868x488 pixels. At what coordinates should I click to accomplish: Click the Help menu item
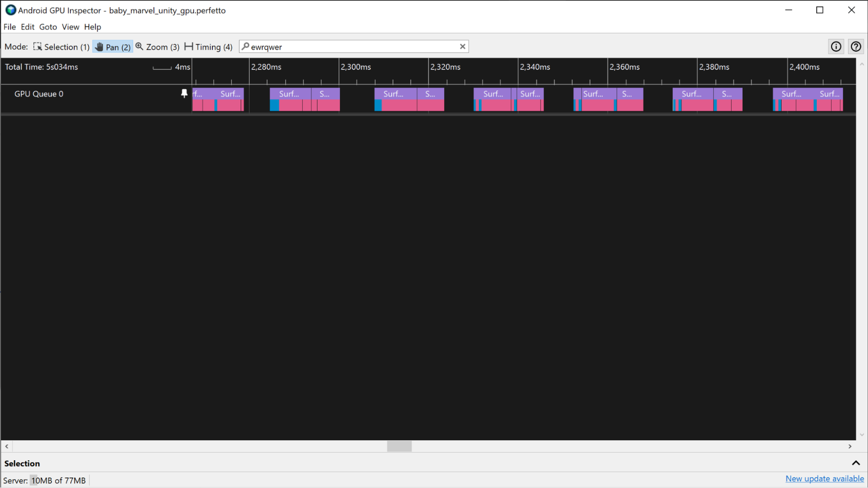coord(93,27)
